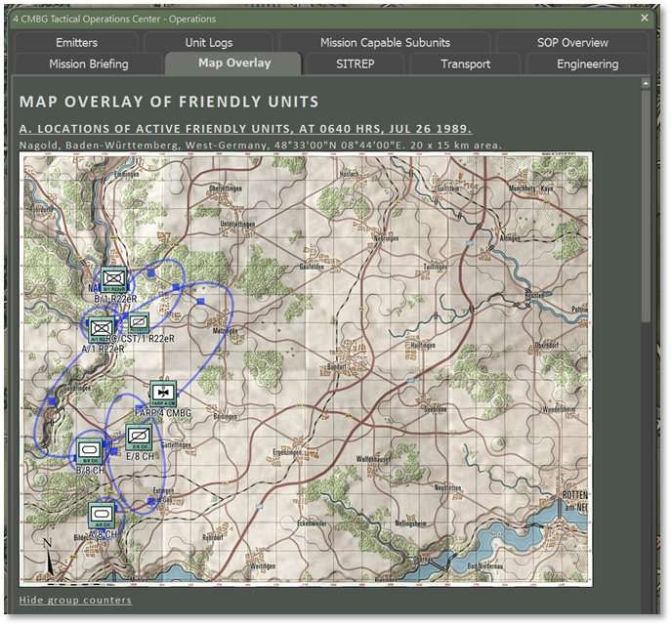Click the CST/1 R22eR unit counter
Viewport: 672px width, 626px height.
pyautogui.click(x=139, y=321)
